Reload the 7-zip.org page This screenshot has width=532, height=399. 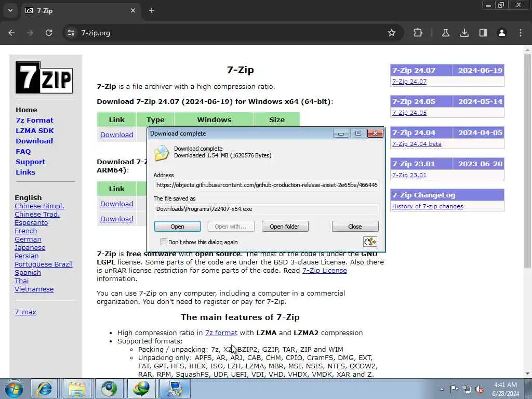(x=49, y=33)
